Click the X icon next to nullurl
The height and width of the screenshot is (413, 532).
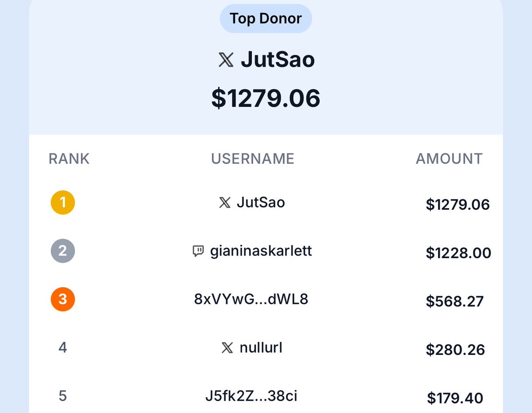coord(227,348)
